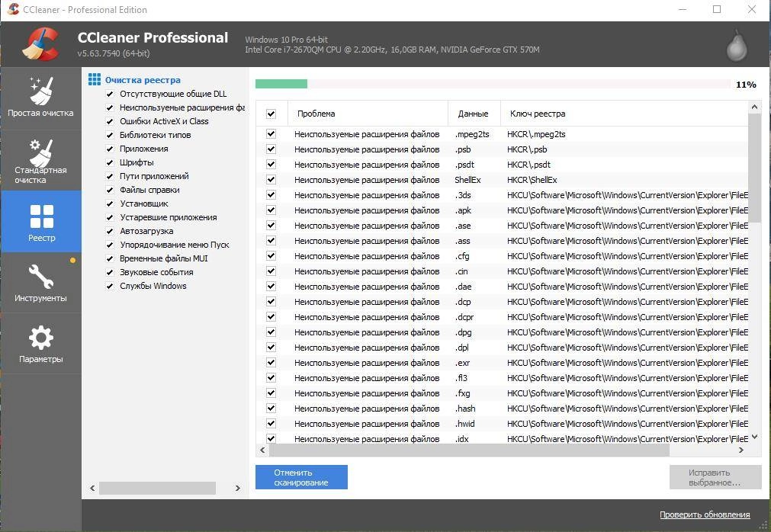Click the Очистка реестра grid icon
This screenshot has width=771, height=532.
point(95,79)
